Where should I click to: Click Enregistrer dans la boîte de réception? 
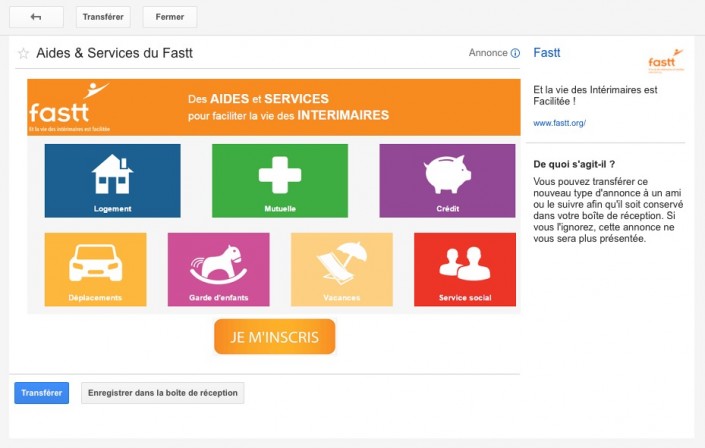click(163, 393)
